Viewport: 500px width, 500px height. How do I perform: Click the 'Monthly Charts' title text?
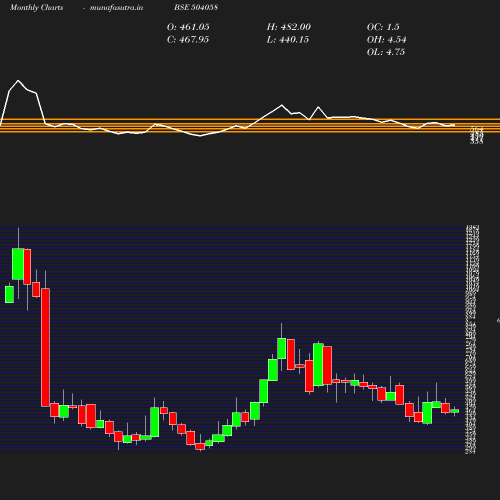click(37, 7)
